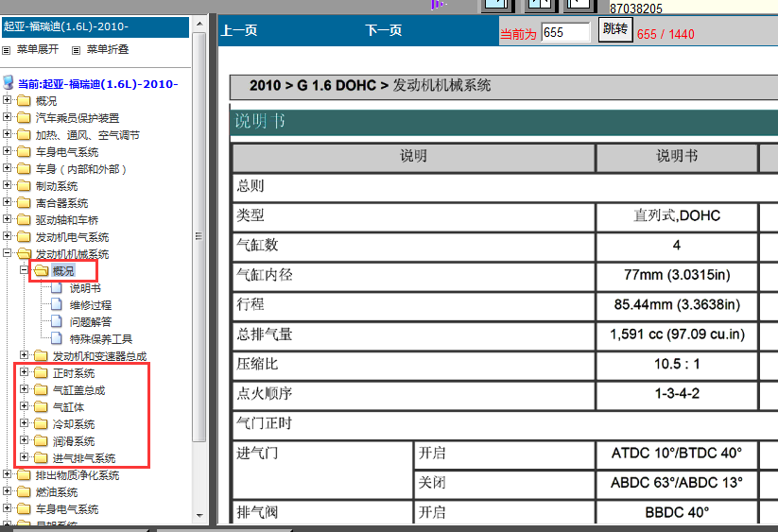This screenshot has width=778, height=532.
Task: Collapse the 概况 subfolder under 发动机机械系统
Action: [x=24, y=270]
